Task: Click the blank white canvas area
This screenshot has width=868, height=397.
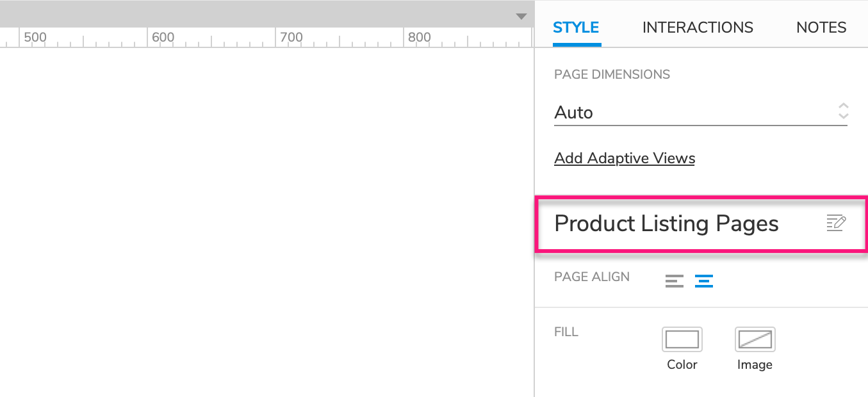Action: tap(266, 222)
